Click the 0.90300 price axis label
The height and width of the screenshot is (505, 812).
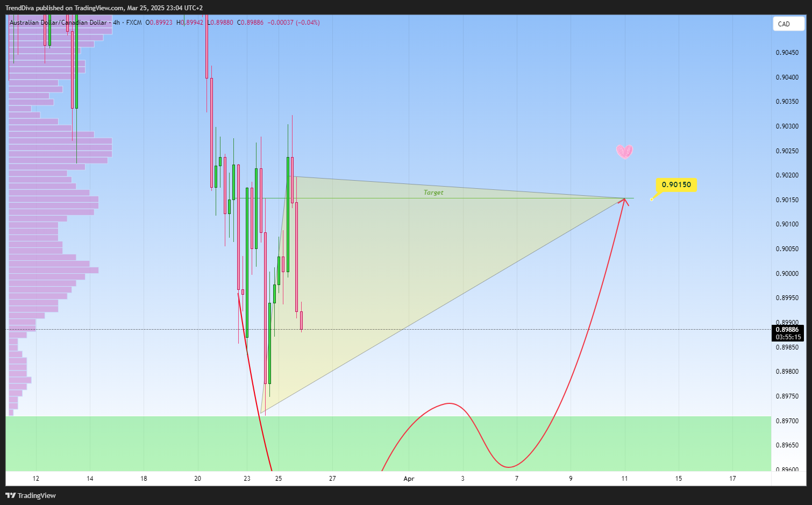(x=787, y=126)
